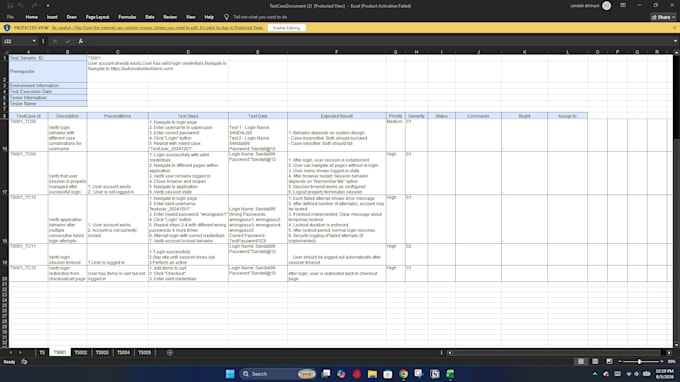This screenshot has height=382, width=680.
Task: Select the Test Data header cell
Action: (258, 116)
